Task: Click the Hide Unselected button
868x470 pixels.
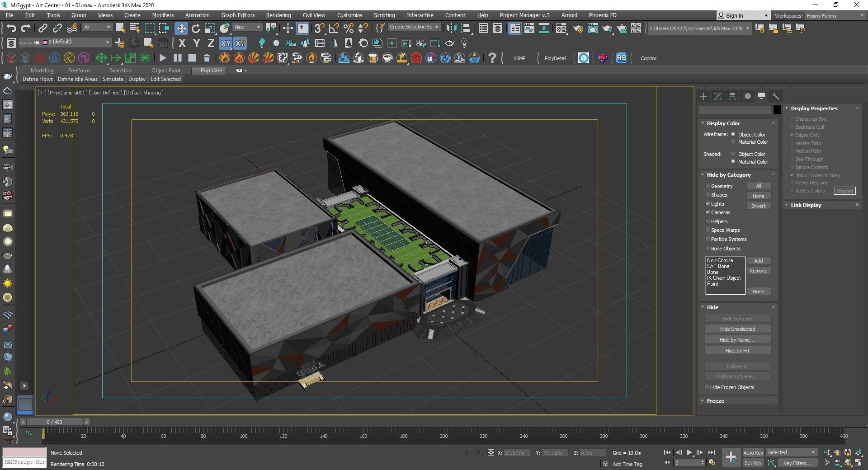Action: pos(737,329)
